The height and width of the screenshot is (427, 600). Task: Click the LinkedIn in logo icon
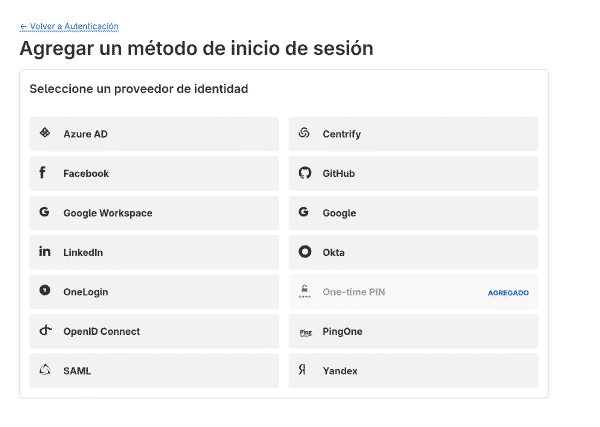tap(45, 251)
